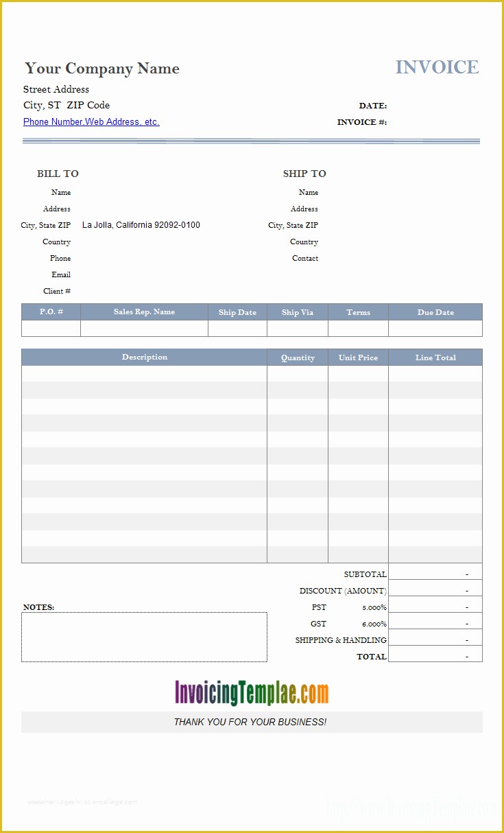This screenshot has width=504, height=833.
Task: Click the Address label under BILL TO
Action: click(x=57, y=209)
